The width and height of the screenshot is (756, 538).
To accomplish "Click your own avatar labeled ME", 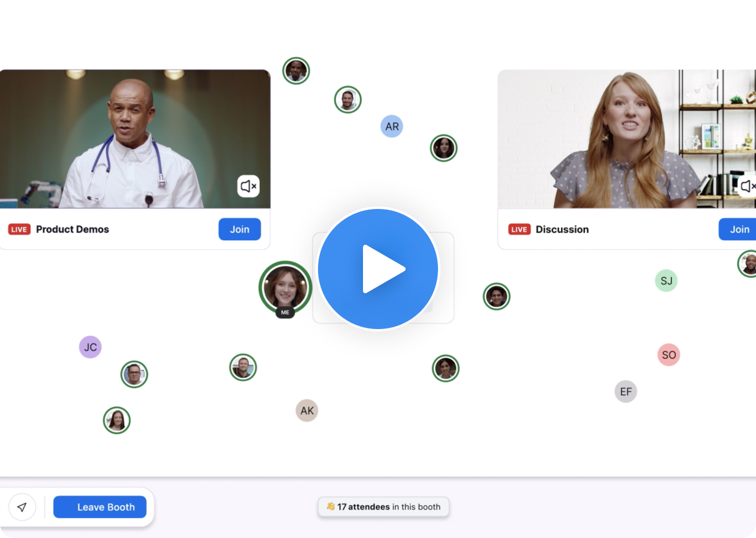I will coord(285,287).
